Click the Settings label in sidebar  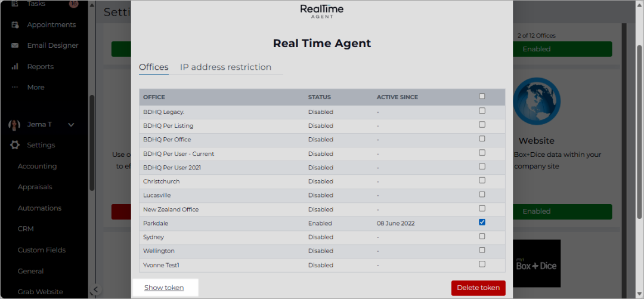[41, 145]
